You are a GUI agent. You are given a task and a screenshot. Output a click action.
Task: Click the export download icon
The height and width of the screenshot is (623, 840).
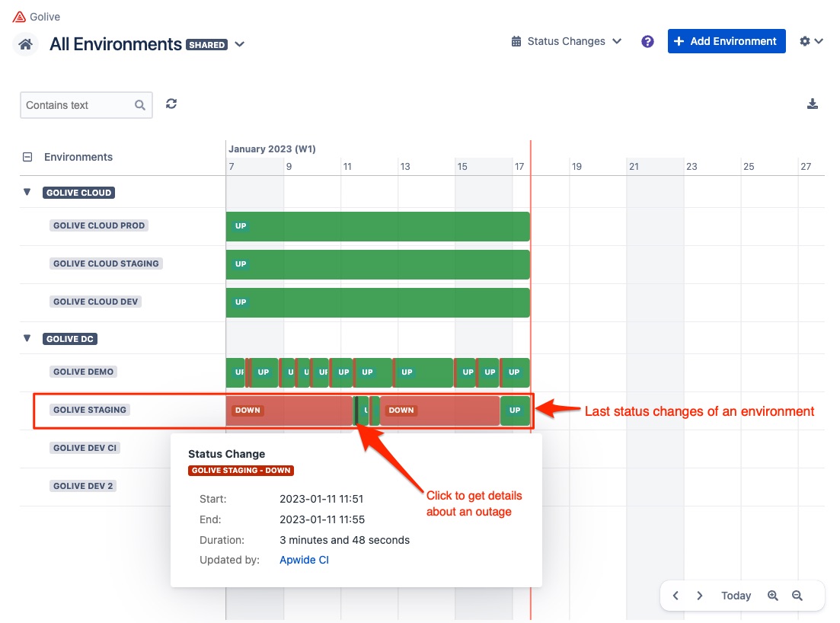pos(813,104)
